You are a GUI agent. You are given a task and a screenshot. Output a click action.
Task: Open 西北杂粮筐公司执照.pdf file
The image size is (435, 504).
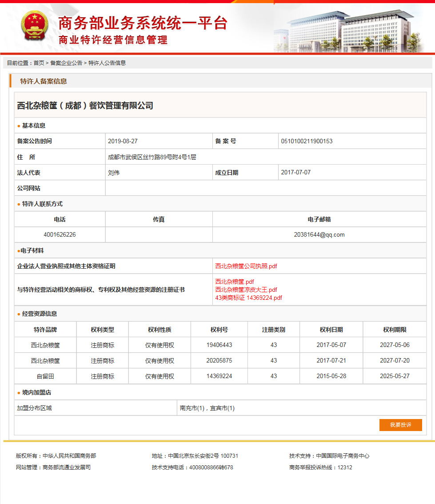(x=246, y=266)
